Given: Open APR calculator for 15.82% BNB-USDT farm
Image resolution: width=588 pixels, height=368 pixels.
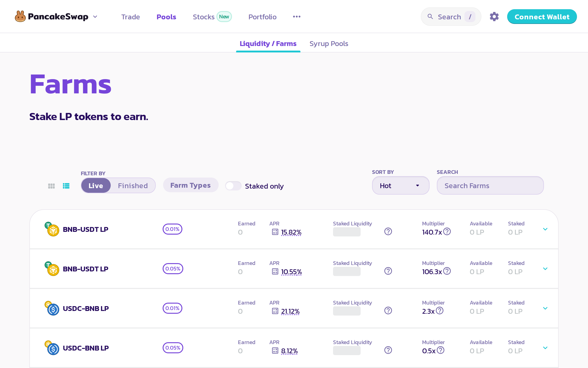Looking at the screenshot, I should tap(275, 232).
